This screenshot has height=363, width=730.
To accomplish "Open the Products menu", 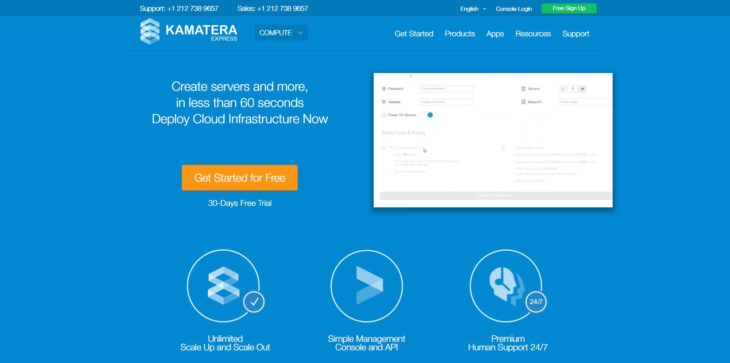I will point(460,34).
